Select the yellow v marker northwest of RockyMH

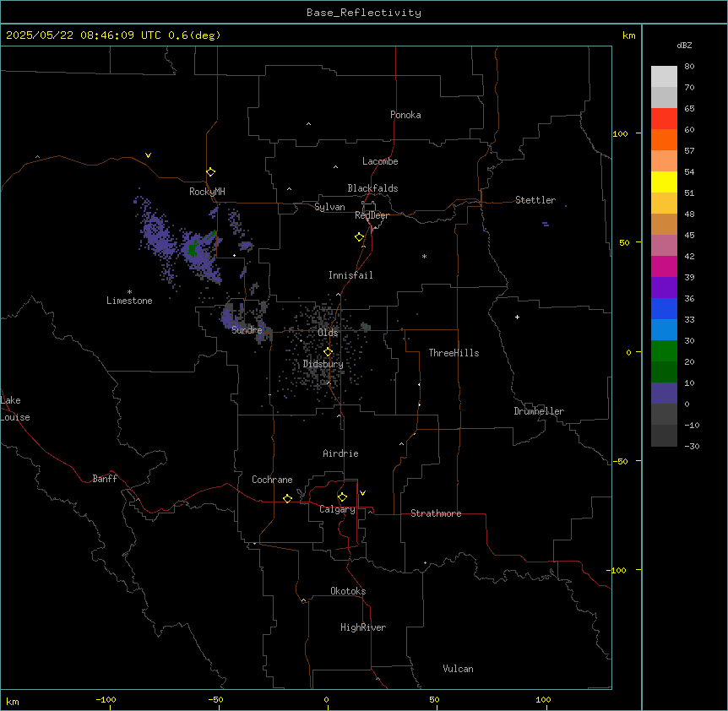148,155
